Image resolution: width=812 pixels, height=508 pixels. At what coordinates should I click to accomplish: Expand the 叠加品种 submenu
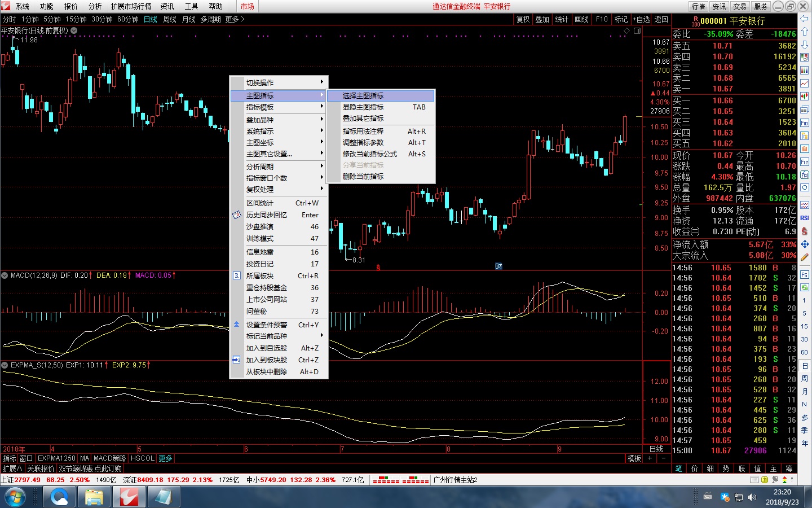279,120
